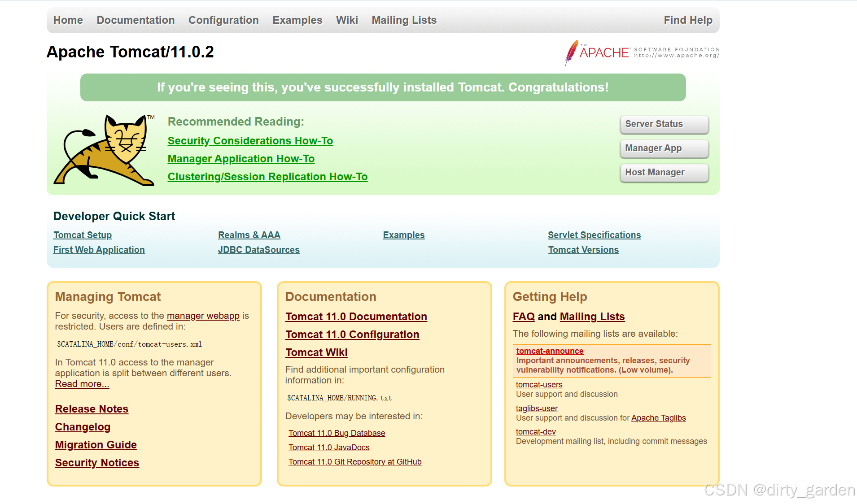Open the Servlet Specifications link

click(594, 235)
